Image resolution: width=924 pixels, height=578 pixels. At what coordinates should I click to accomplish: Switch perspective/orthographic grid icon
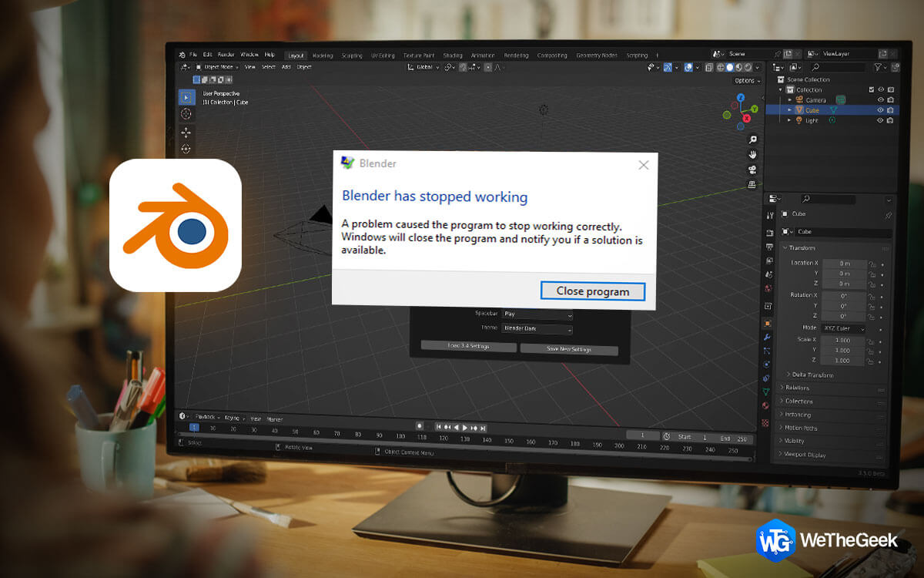(x=752, y=184)
